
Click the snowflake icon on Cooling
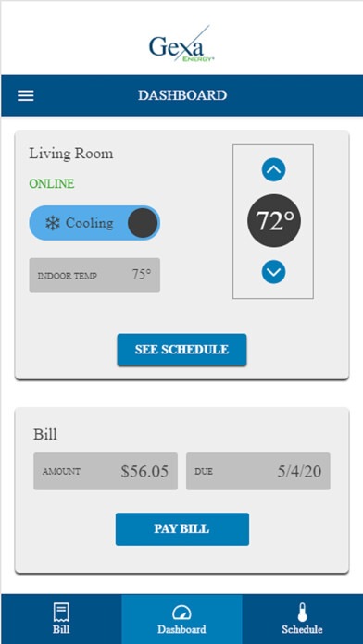[x=52, y=223]
